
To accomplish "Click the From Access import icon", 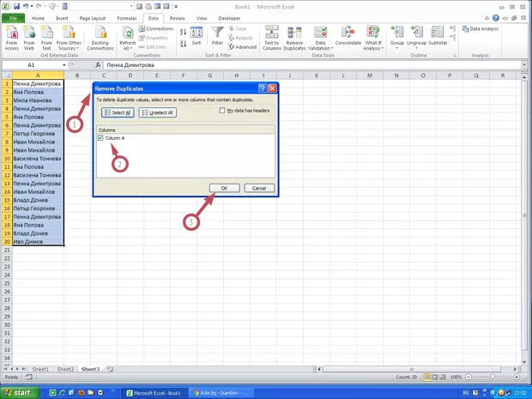I will click(x=12, y=38).
